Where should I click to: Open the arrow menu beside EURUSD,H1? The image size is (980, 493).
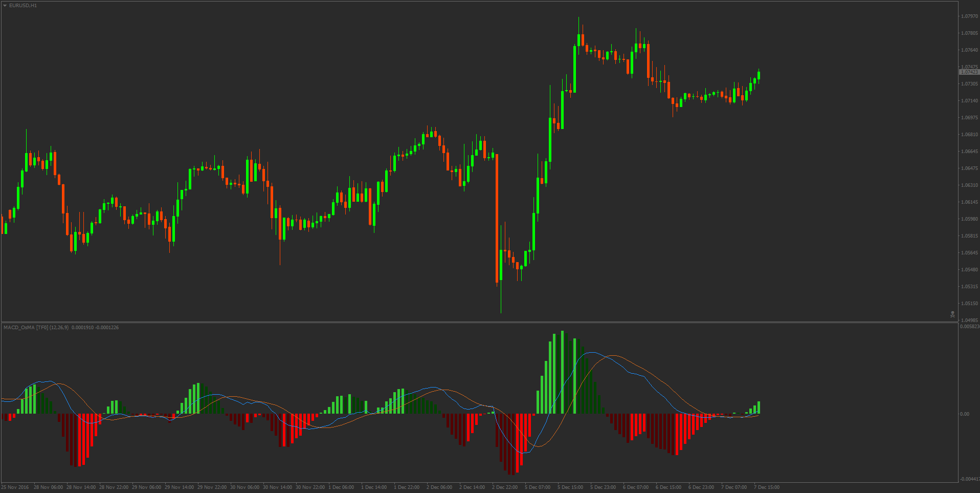click(5, 5)
